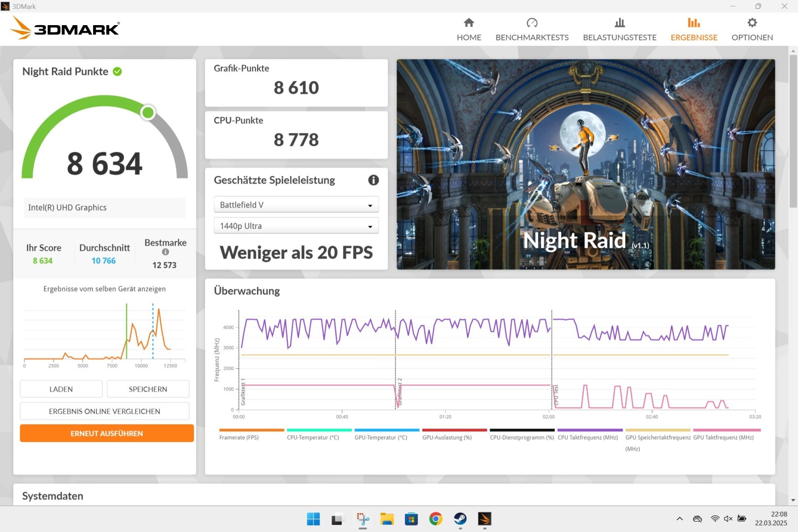Click the Bestmarke info icon
Image resolution: width=798 pixels, height=532 pixels.
(x=166, y=252)
